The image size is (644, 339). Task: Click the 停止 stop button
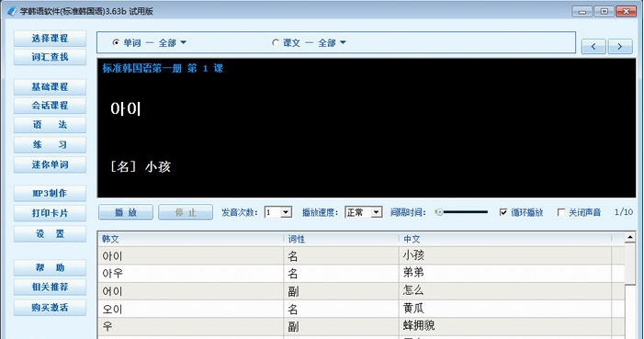[x=186, y=212]
